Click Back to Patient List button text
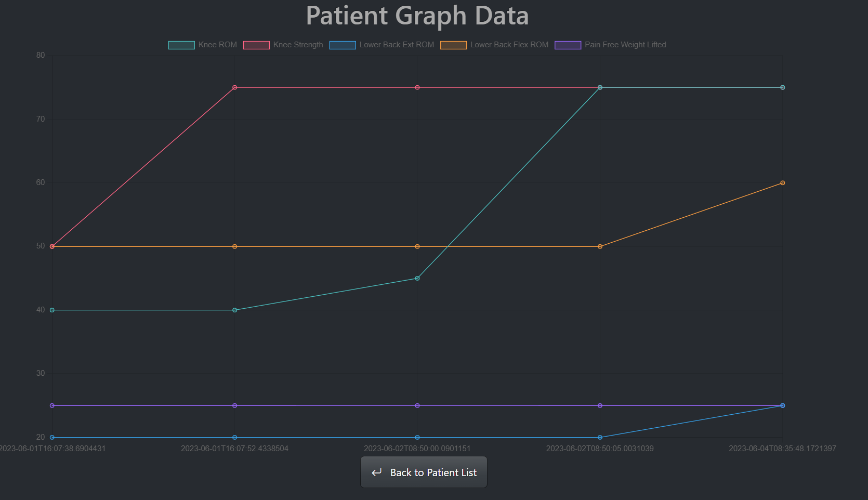Image resolution: width=868 pixels, height=500 pixels. [x=433, y=472]
